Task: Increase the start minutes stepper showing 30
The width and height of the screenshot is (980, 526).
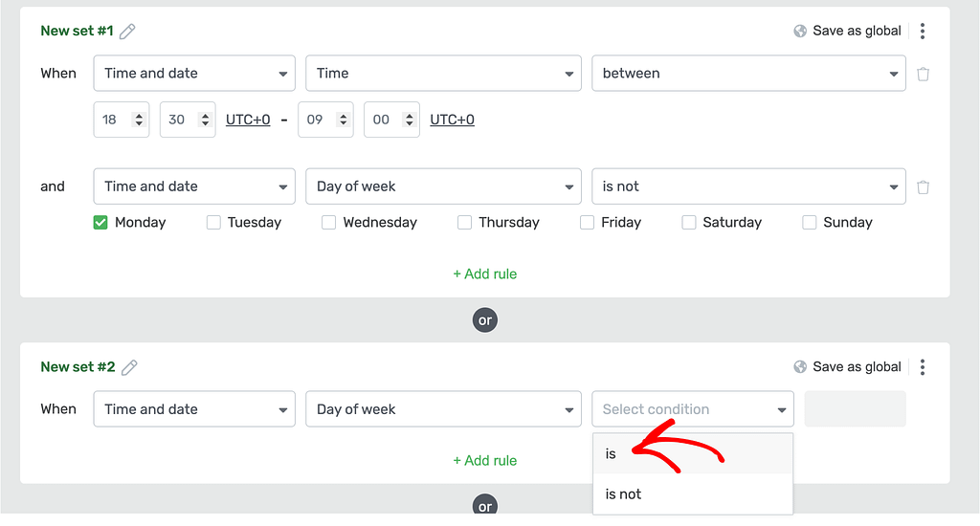Action: 205,116
